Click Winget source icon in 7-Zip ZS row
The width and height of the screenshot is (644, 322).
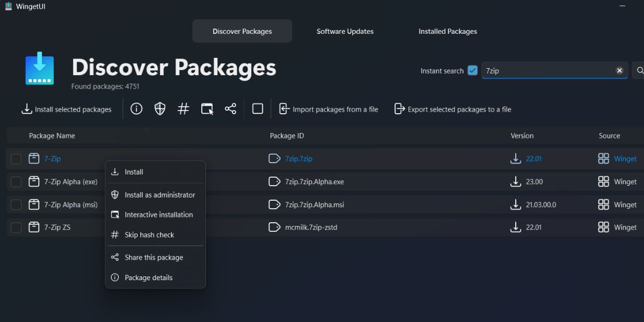604,227
